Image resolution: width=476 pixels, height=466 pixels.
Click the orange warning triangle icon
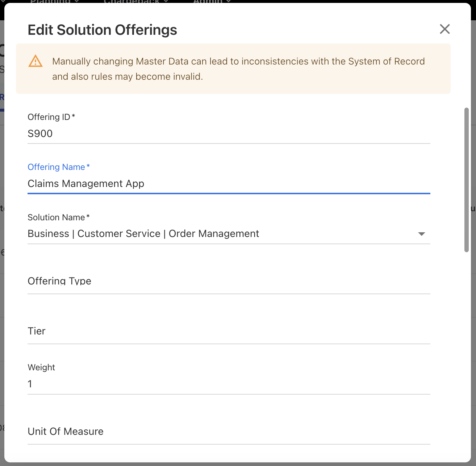36,61
